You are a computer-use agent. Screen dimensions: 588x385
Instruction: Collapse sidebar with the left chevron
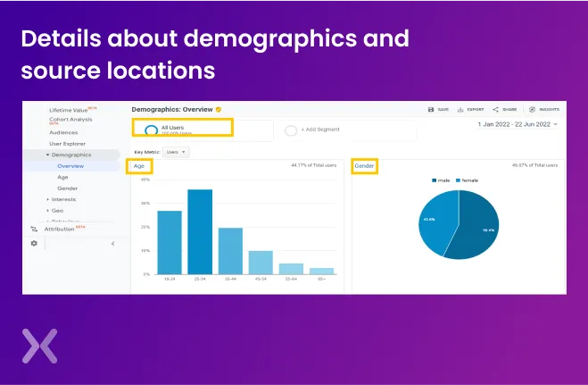113,244
